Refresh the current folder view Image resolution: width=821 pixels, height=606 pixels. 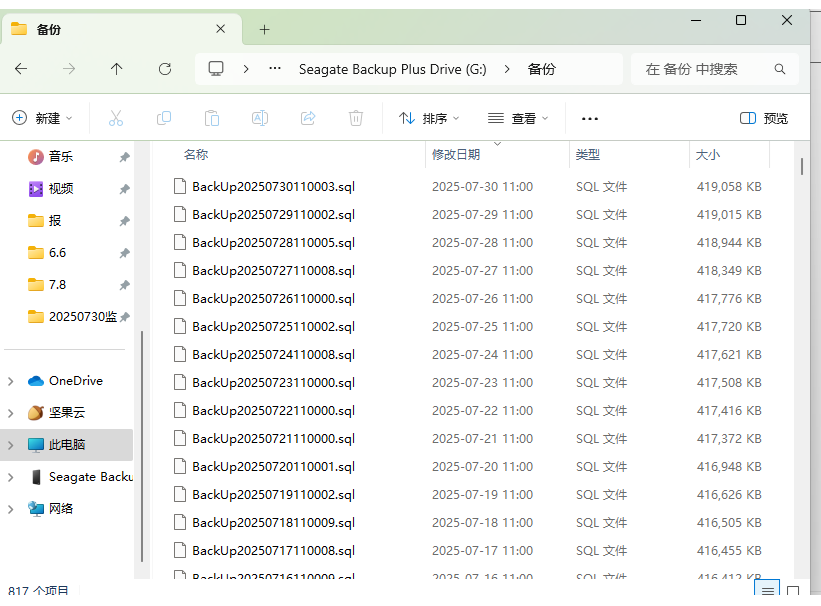[x=165, y=69]
